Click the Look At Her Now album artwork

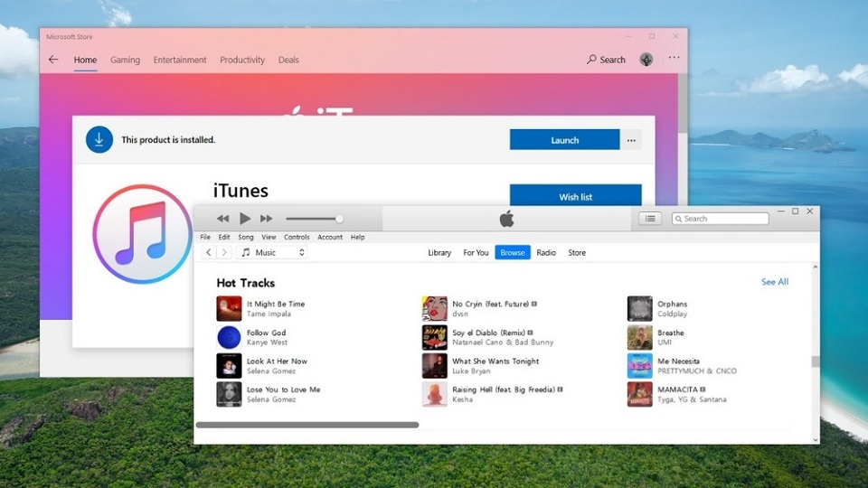coord(229,366)
